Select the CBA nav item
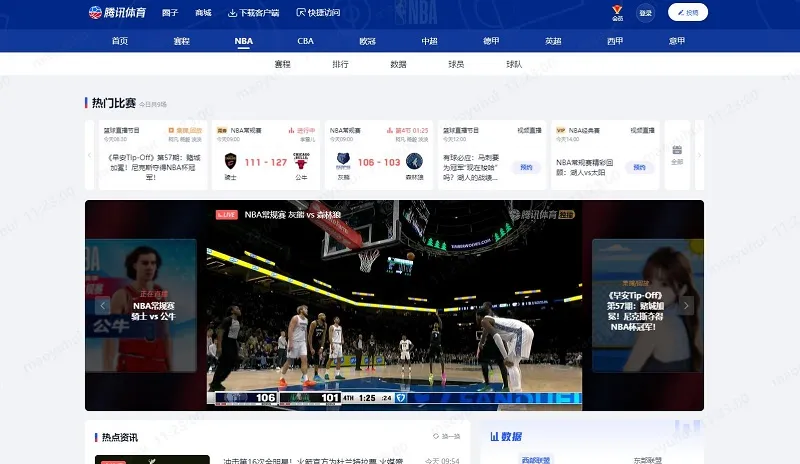800x464 pixels. [305, 41]
